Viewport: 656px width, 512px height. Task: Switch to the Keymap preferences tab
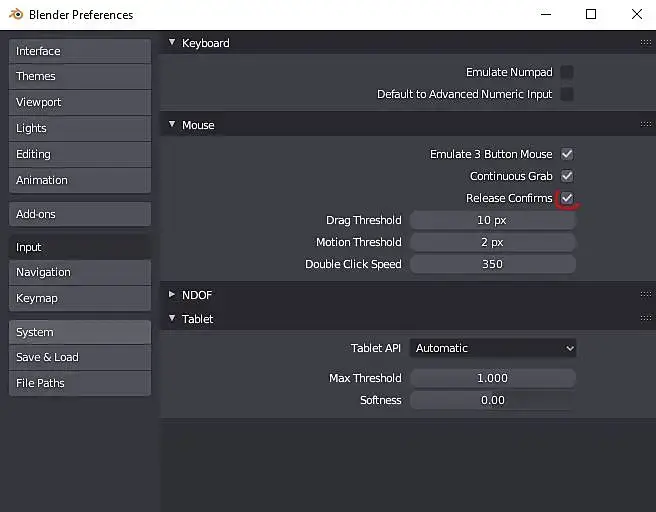click(80, 298)
